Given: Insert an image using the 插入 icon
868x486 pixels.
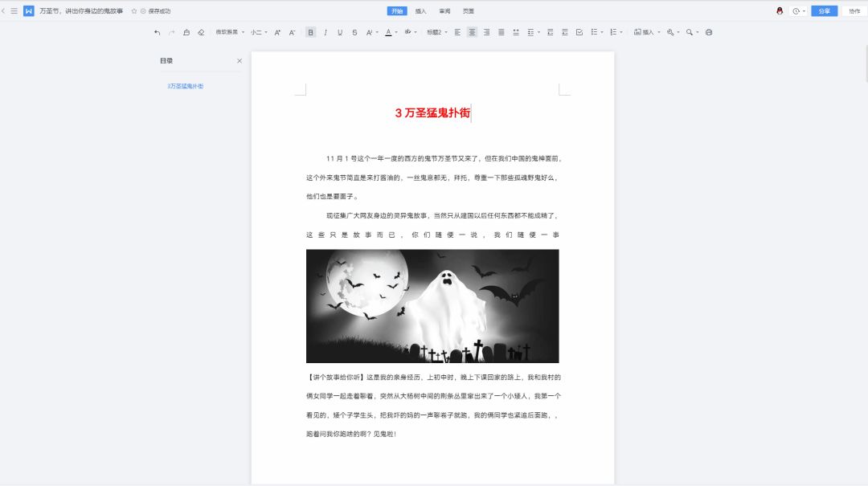Looking at the screenshot, I should coord(645,32).
